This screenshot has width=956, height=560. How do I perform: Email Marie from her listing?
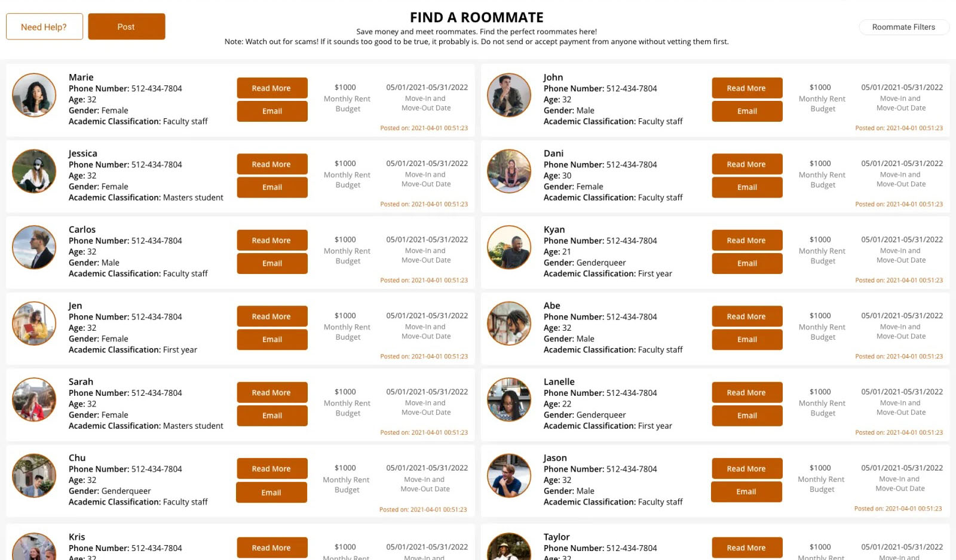[x=272, y=111]
